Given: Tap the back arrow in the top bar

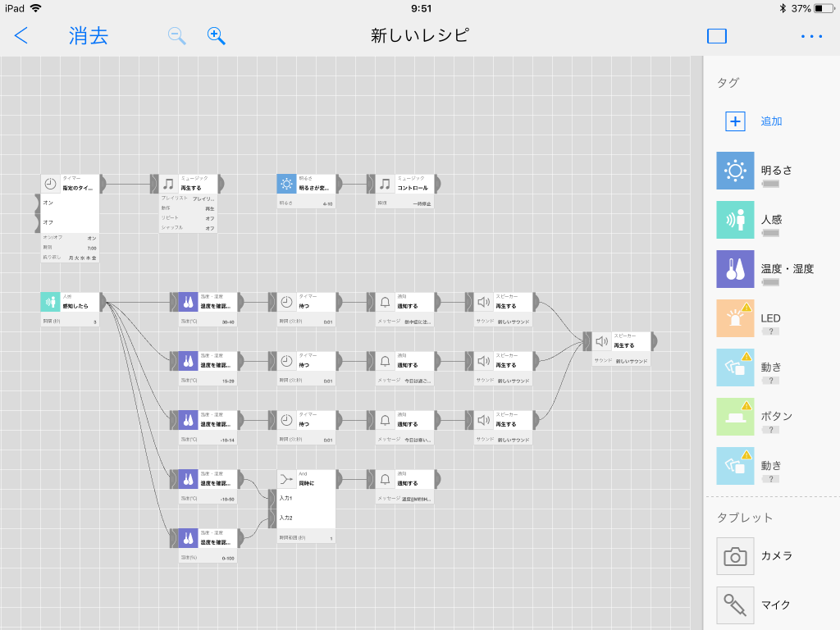Looking at the screenshot, I should pos(21,36).
